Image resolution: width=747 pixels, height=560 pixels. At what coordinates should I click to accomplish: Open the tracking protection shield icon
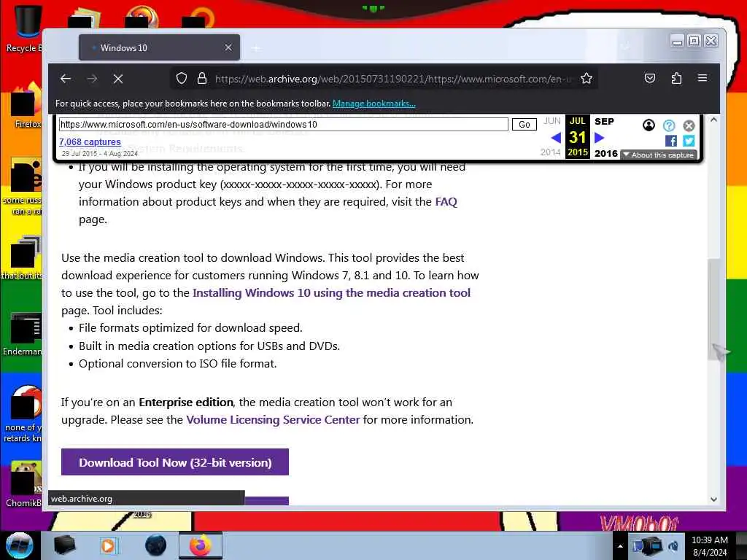[x=182, y=78]
